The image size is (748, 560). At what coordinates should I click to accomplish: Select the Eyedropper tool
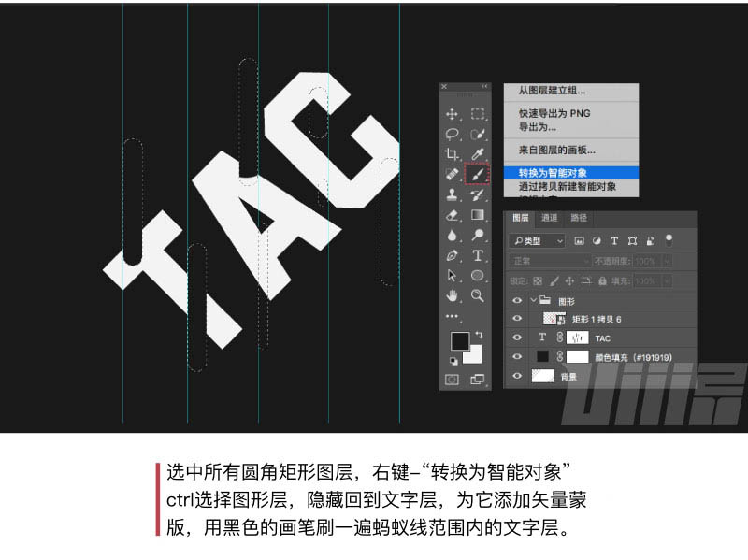(478, 153)
